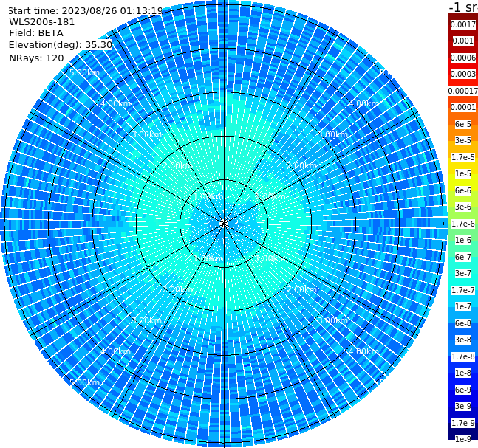Select the 1e-7 colorbar value
478x448 pixels.
click(x=463, y=306)
